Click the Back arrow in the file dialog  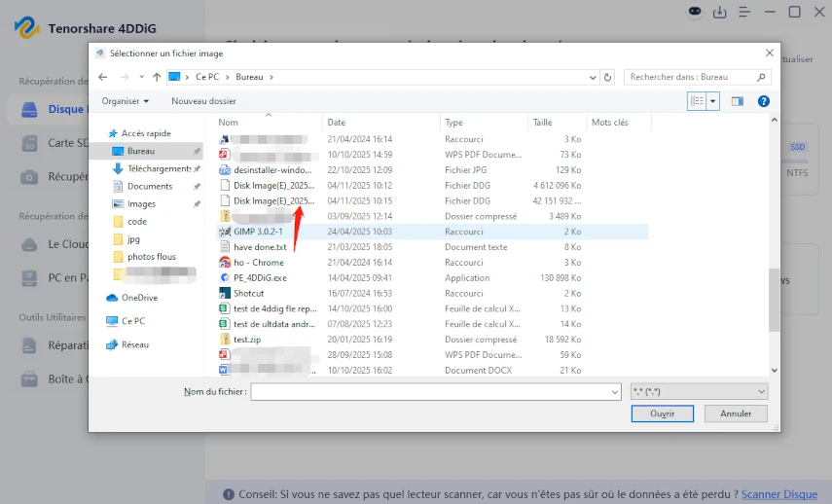coord(103,77)
